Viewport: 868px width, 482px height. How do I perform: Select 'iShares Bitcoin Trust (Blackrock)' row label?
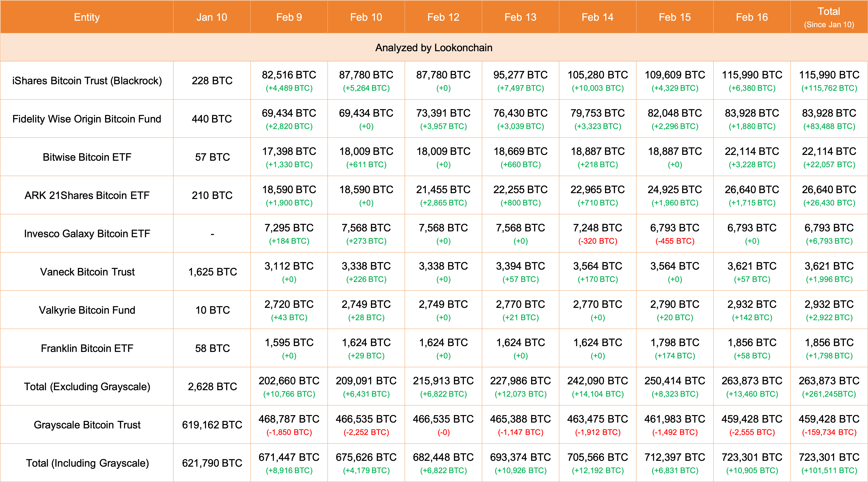click(x=87, y=81)
